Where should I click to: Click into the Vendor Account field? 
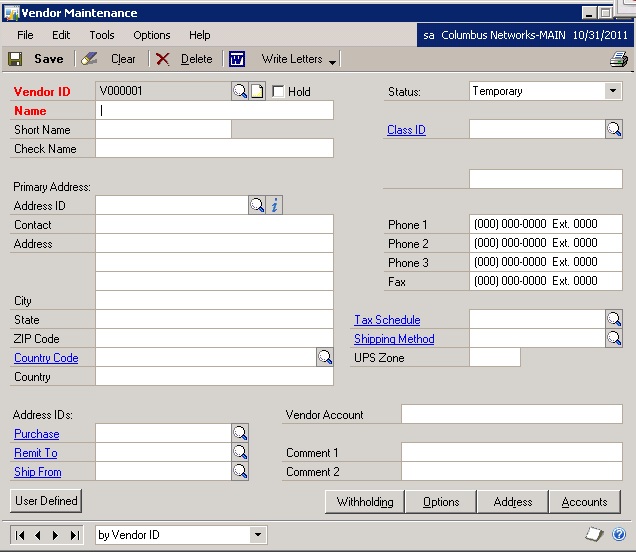tap(511, 414)
